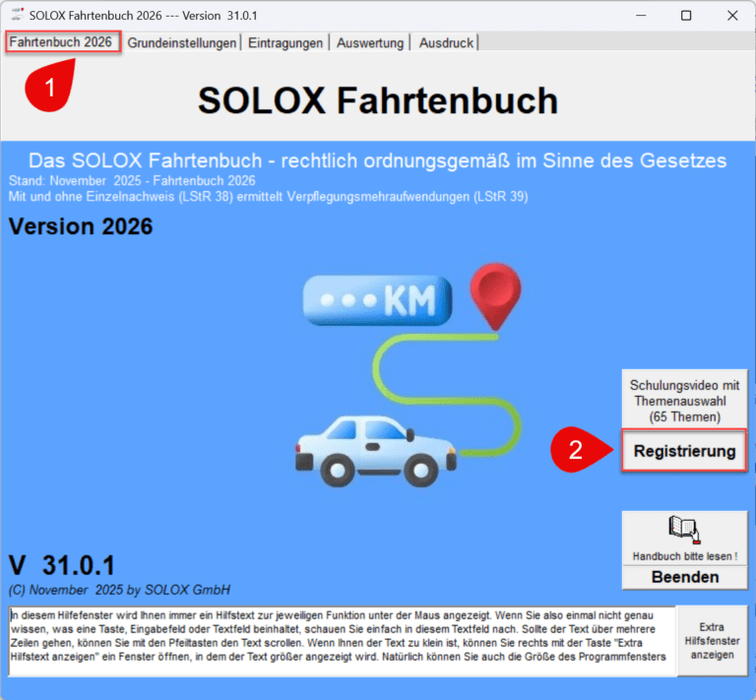Screen dimensions: 756x700
Task: Click the blue KM odometer badge
Action: (377, 300)
